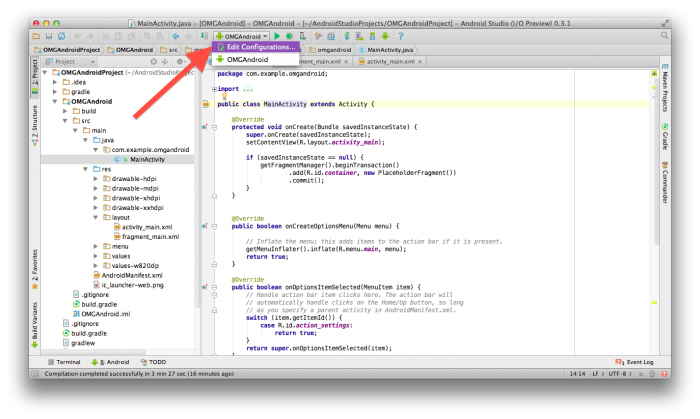Click the Open folder toolbar icon

click(x=36, y=36)
